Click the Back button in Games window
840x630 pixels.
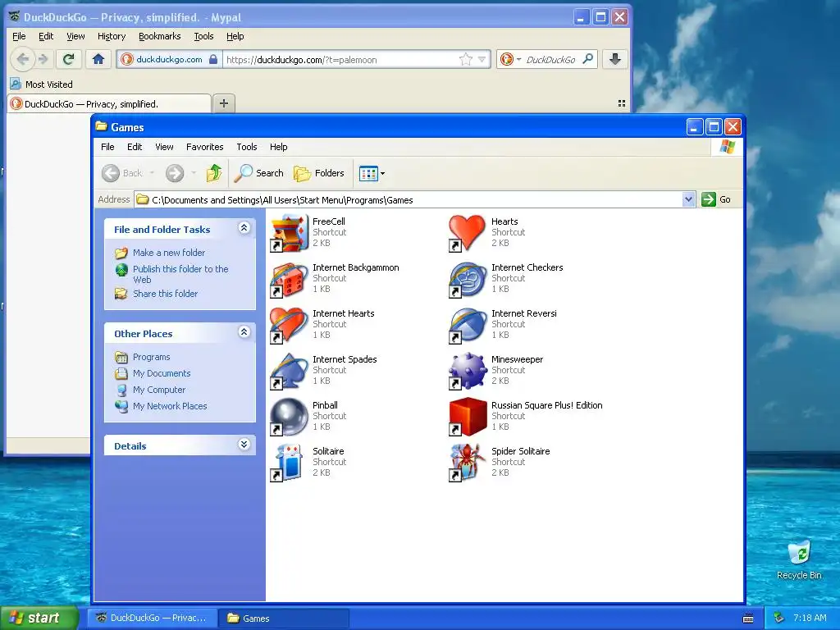[122, 173]
